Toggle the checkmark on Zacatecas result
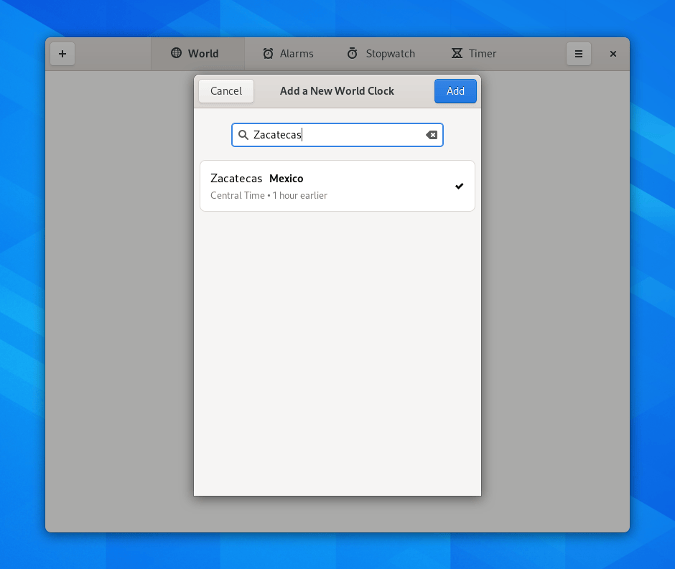The image size is (675, 569). point(459,186)
